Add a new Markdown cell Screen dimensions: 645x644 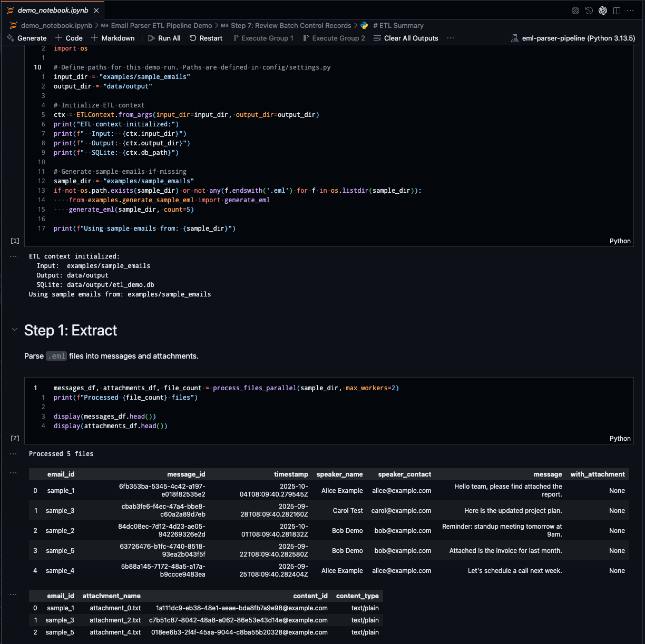[113, 38]
